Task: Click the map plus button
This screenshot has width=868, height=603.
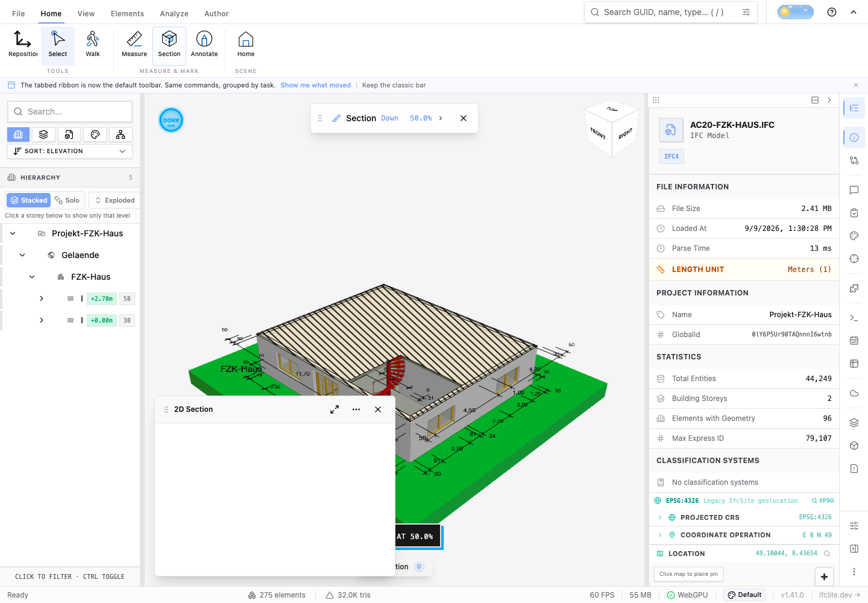Action: (824, 576)
